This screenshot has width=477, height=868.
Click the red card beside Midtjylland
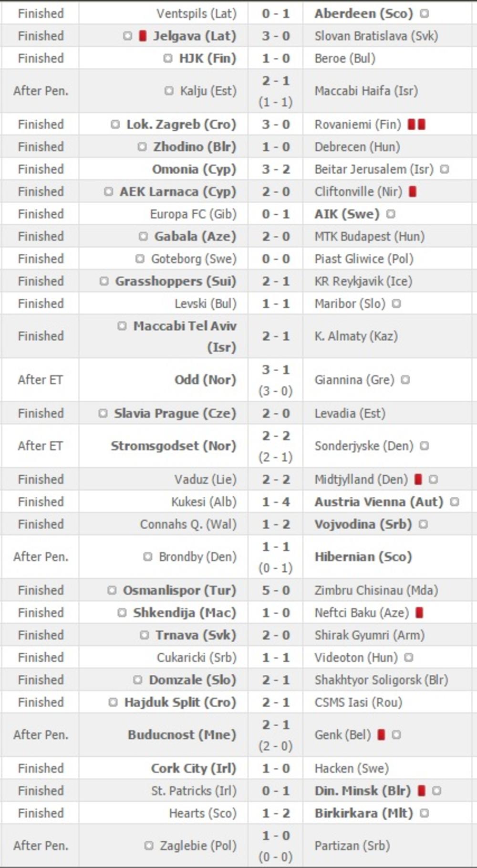click(418, 480)
